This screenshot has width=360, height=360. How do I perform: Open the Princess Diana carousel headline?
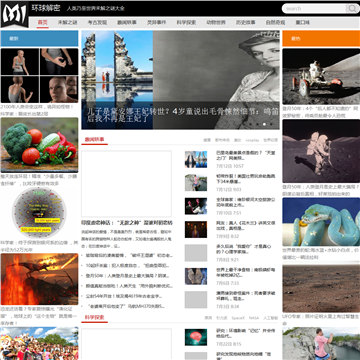tap(182, 115)
